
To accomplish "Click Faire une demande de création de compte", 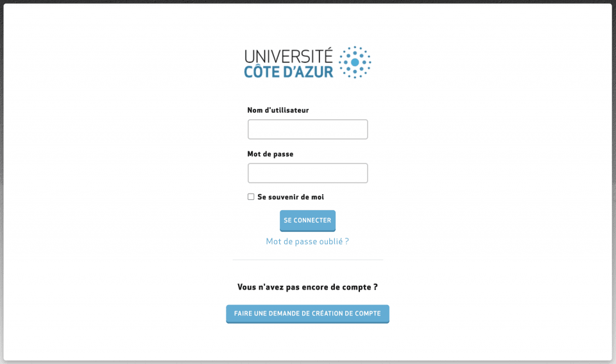I will click(x=307, y=313).
